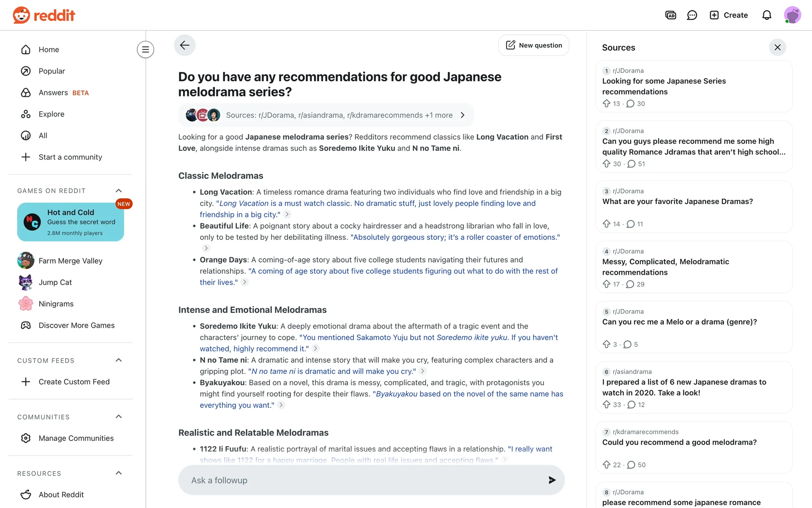Collapse the Custom Feeds section
Image resolution: width=812 pixels, height=508 pixels.
coord(119,360)
